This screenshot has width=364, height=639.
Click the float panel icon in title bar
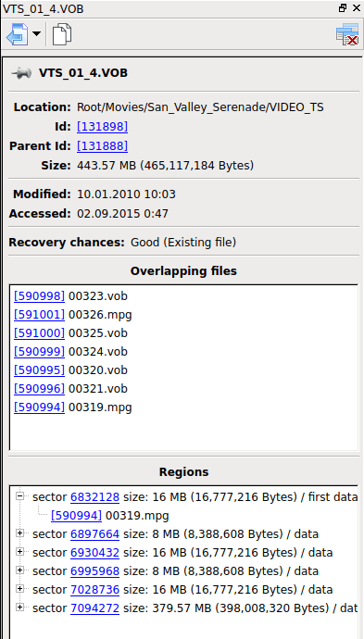click(343, 7)
